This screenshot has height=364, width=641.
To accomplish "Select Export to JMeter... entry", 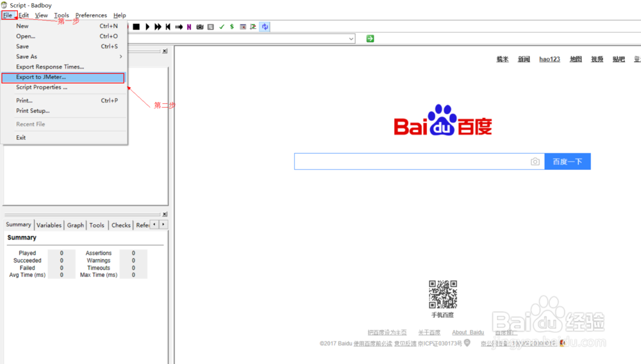I will tap(63, 77).
